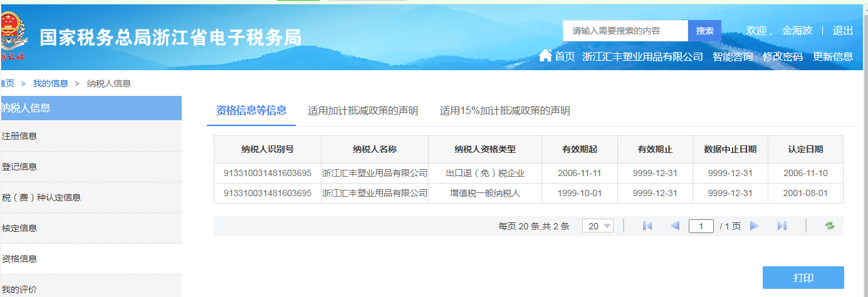The height and width of the screenshot is (297, 868).
Task: Focus the search content input field
Action: 625,31
